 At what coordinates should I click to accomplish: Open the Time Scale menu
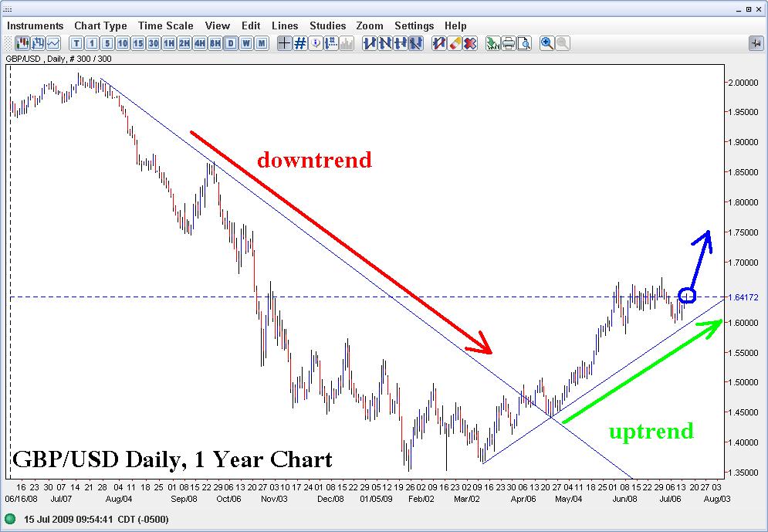click(165, 25)
